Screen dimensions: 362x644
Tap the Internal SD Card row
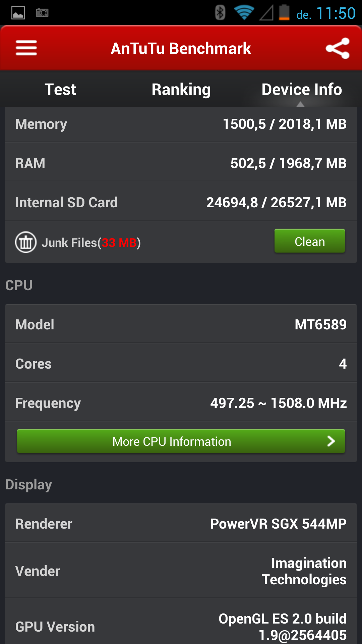click(x=181, y=202)
